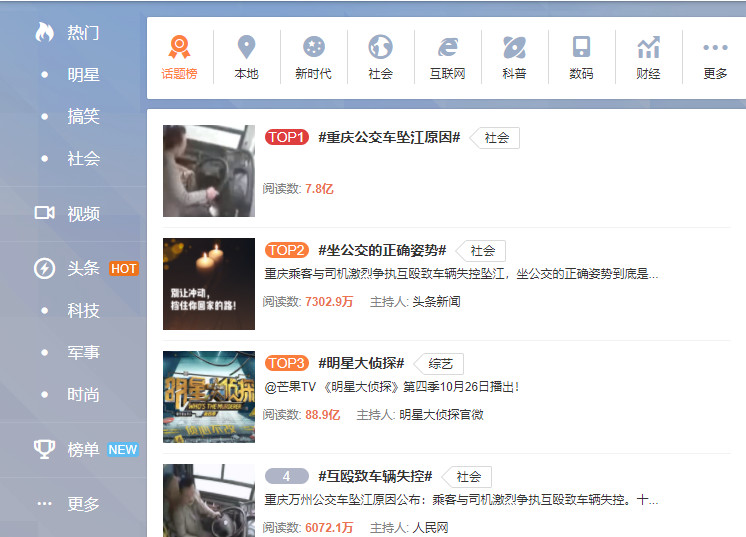746x537 pixels.
Task: Click the rank 4 number badge
Action: pos(287,476)
